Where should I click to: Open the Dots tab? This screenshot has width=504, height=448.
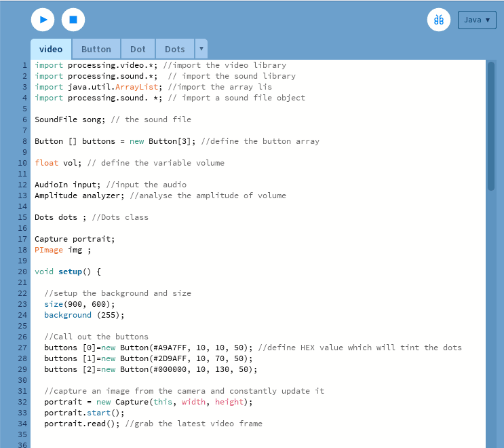click(175, 49)
